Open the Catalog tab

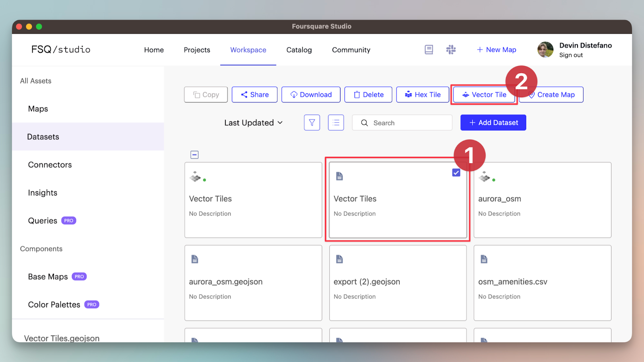tap(299, 50)
